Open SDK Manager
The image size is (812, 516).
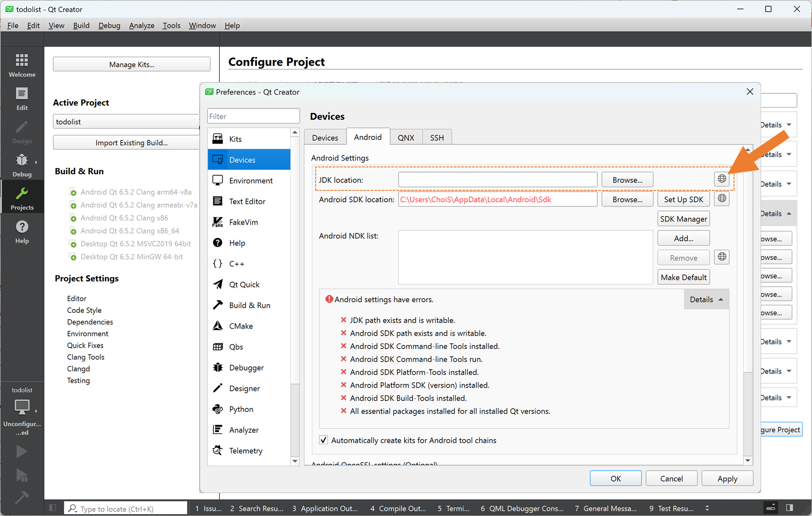684,219
